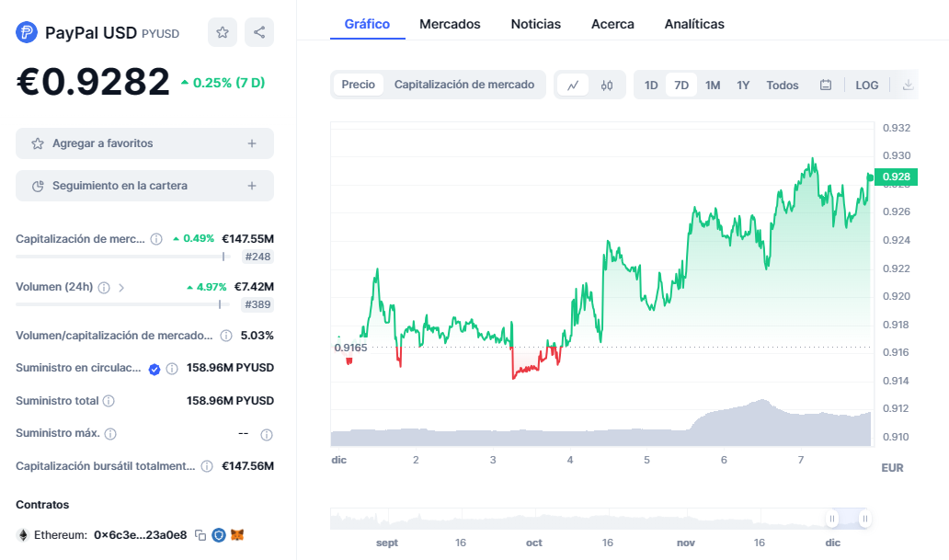Viewport: 949px width, 560px height.
Task: Switch to candlestick chart view icon
Action: pos(606,85)
